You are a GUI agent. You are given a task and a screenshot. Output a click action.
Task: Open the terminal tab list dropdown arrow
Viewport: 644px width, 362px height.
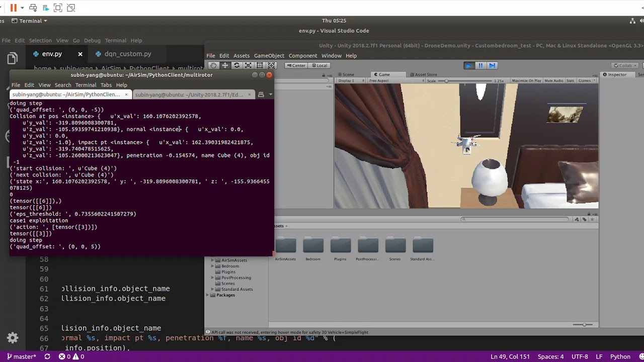[270, 95]
